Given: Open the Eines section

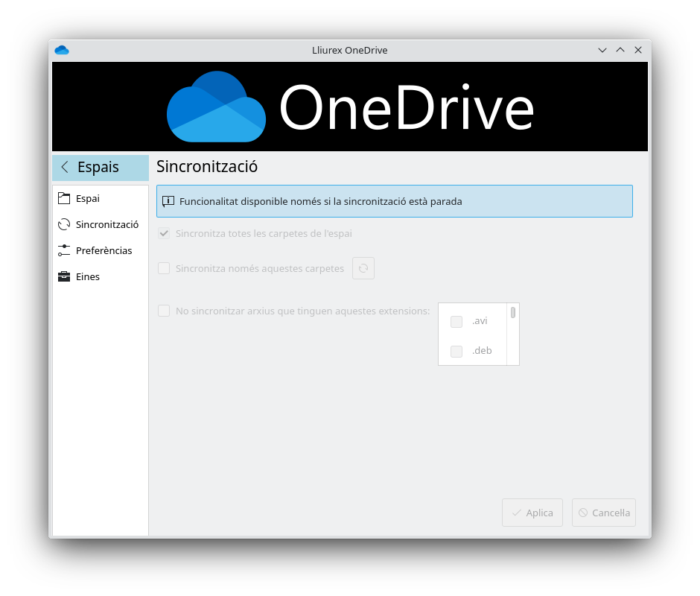Looking at the screenshot, I should [x=88, y=276].
